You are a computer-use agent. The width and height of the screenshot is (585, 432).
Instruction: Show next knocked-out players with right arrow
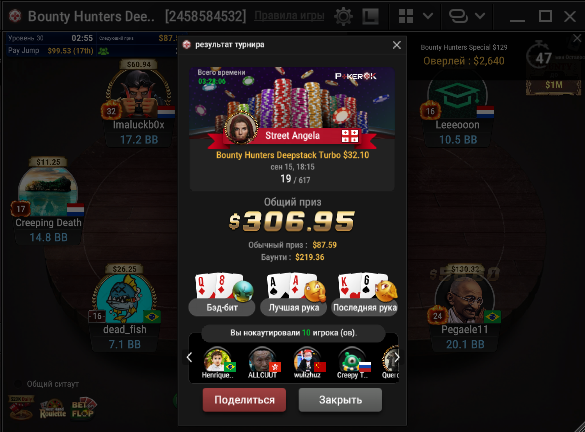pyautogui.click(x=397, y=357)
